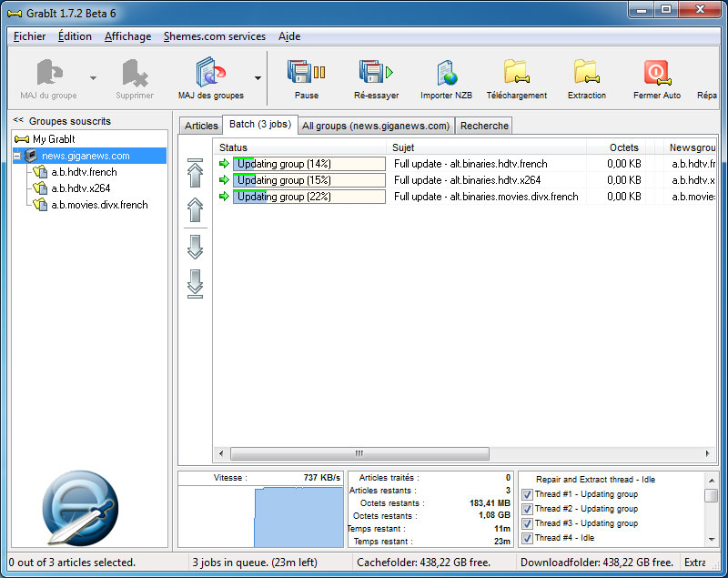Image resolution: width=728 pixels, height=578 pixels.
Task: Click green arrow of alt.binaries.hdtv.x264 job
Action: [224, 179]
